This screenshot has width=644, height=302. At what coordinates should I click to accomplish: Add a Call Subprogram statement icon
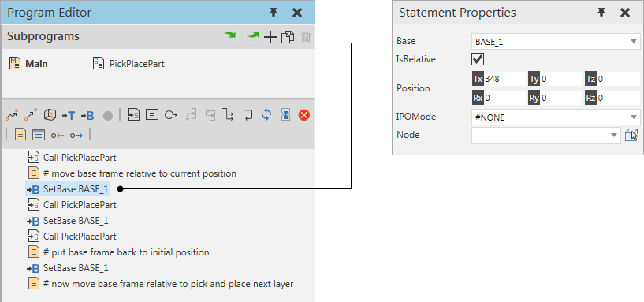pyautogui.click(x=133, y=115)
